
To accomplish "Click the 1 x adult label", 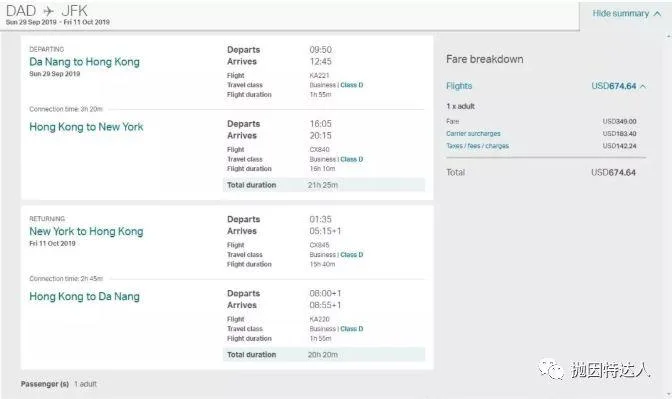I will 460,106.
